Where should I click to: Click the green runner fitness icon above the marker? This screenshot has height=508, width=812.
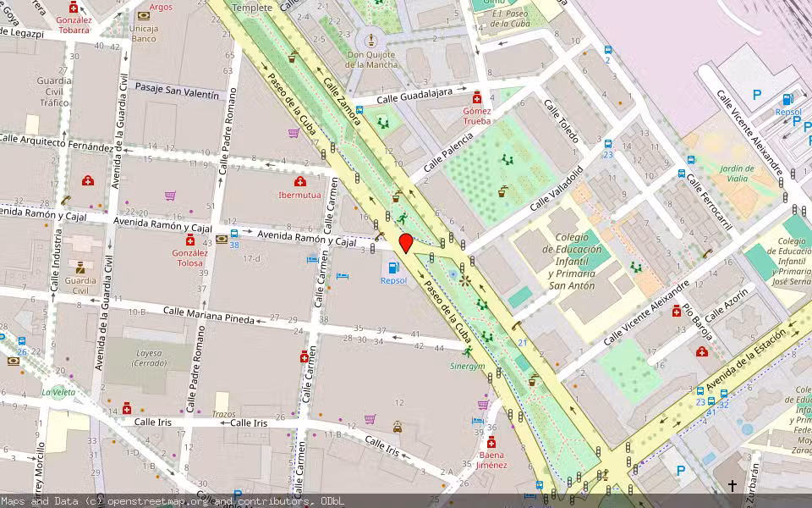coord(403,218)
